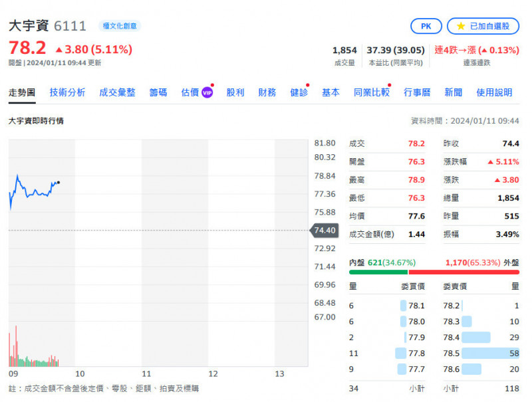Click the PK compare button
The height and width of the screenshot is (402, 532).
426,26
